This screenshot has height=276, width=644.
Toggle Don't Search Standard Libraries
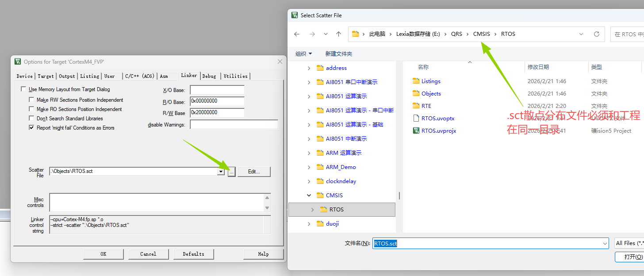click(31, 119)
